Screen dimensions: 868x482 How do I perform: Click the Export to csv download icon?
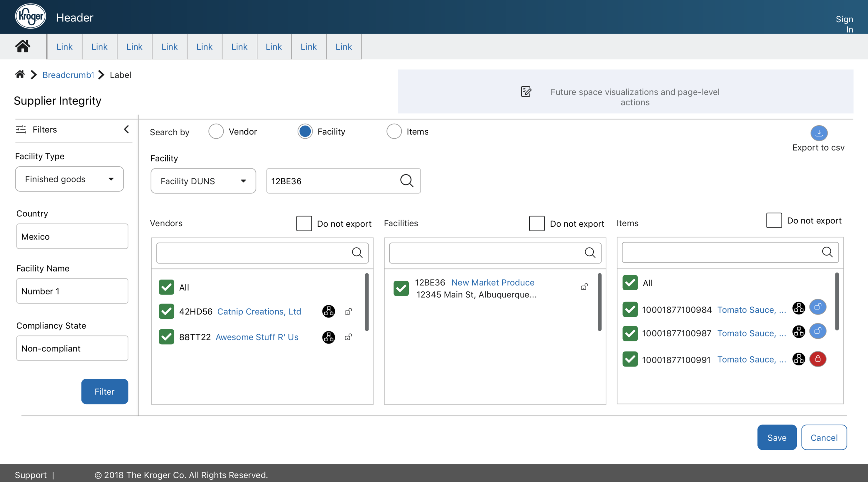pyautogui.click(x=818, y=133)
